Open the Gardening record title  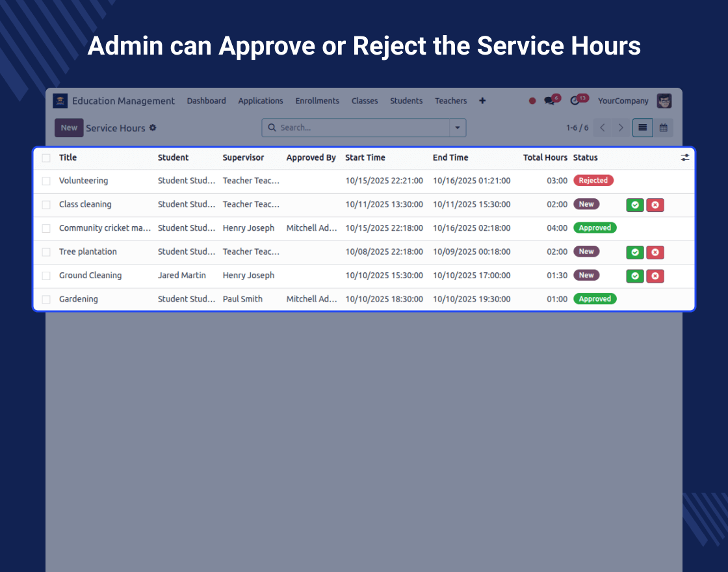click(x=79, y=299)
